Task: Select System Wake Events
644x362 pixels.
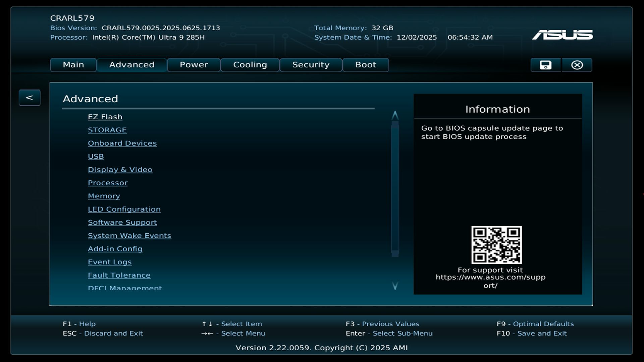Action: tap(129, 236)
